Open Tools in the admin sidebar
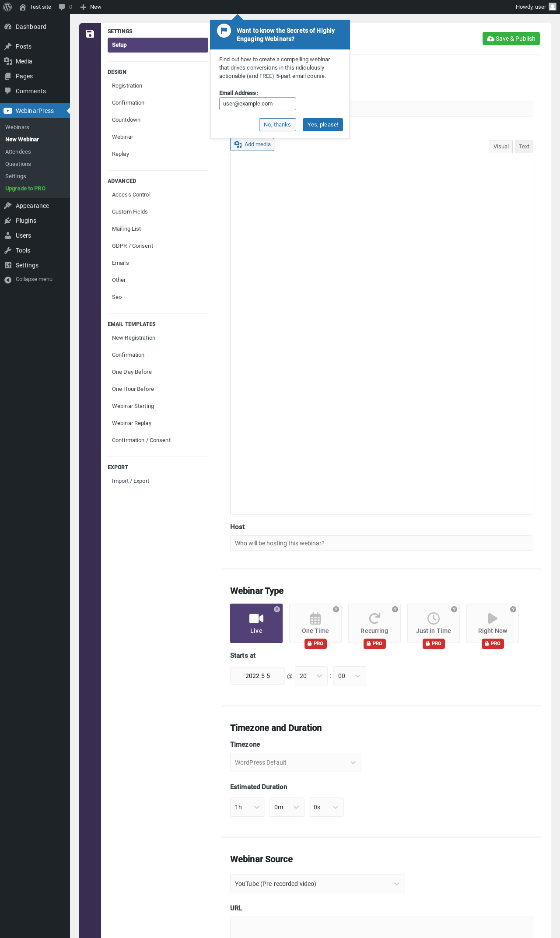The height and width of the screenshot is (938, 560). click(x=35, y=250)
